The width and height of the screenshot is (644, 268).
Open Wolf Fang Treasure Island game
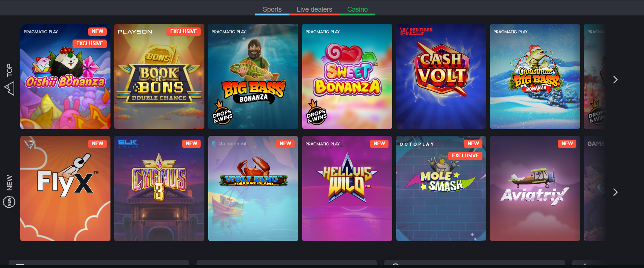tap(253, 189)
